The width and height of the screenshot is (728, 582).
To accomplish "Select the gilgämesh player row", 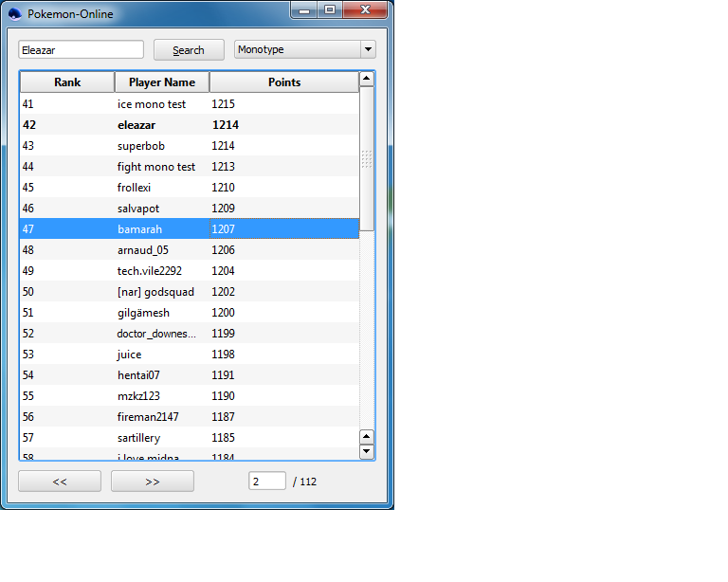I will pyautogui.click(x=190, y=313).
